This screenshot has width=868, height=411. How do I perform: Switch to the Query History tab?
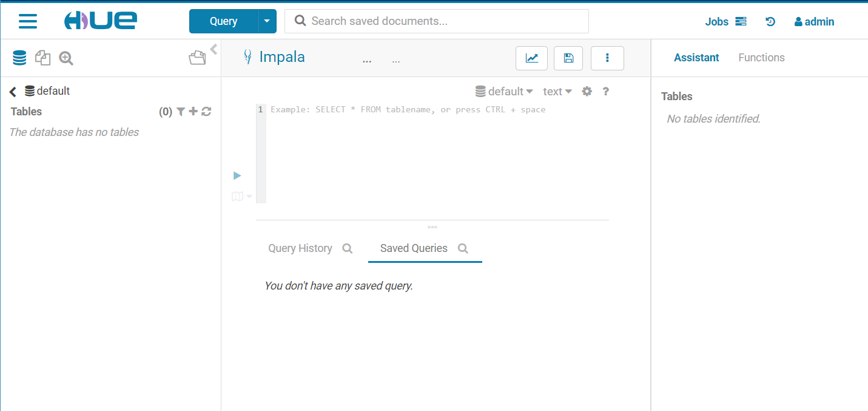tap(300, 248)
